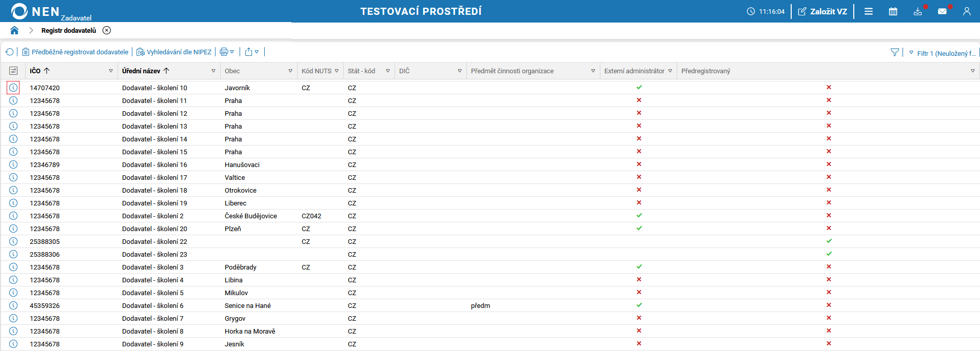
Task: Toggle Externí administrátor check for Dodavatel - školení 2
Action: [639, 215]
